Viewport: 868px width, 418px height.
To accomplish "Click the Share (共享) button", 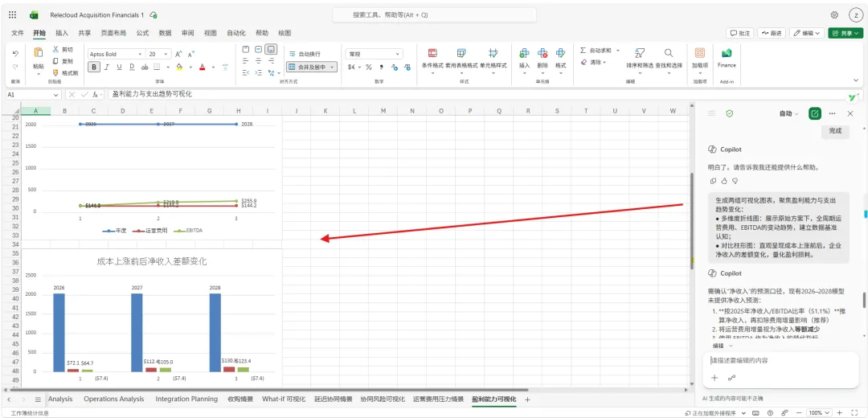I will 845,33.
